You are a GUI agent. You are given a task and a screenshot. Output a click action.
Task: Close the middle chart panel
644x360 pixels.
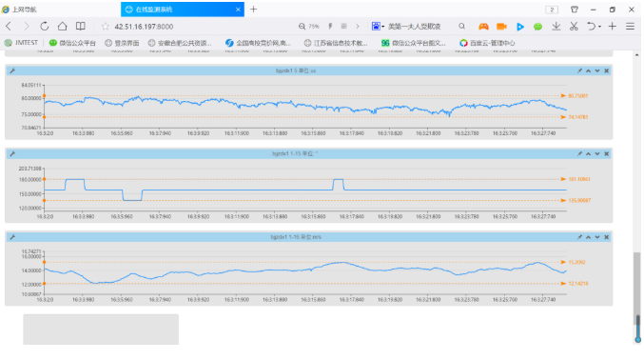click(606, 154)
